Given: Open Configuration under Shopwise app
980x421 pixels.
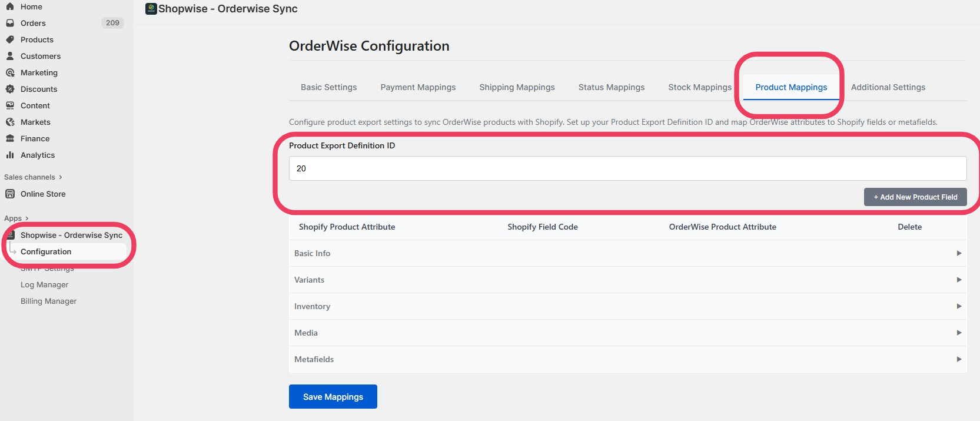Looking at the screenshot, I should click(x=46, y=251).
